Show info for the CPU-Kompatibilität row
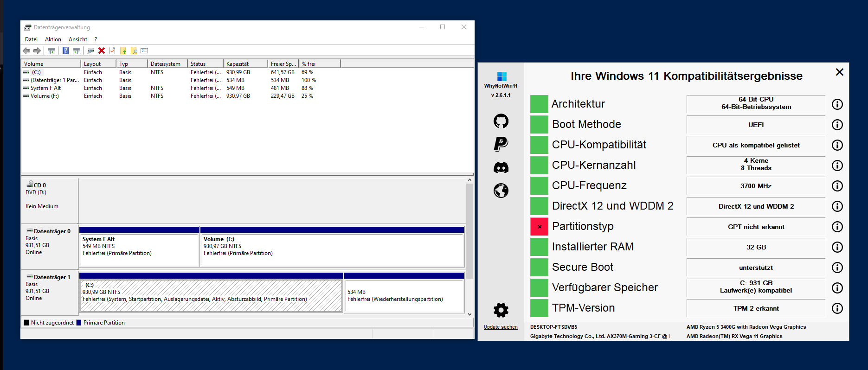 (837, 145)
